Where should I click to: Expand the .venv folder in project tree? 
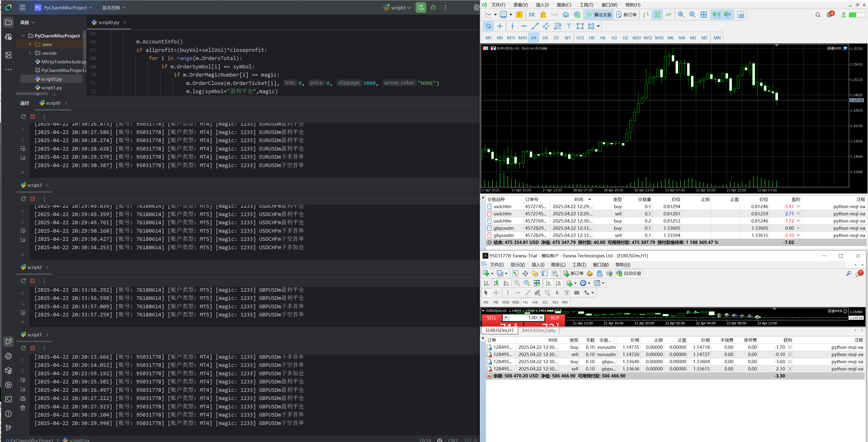[x=30, y=44]
